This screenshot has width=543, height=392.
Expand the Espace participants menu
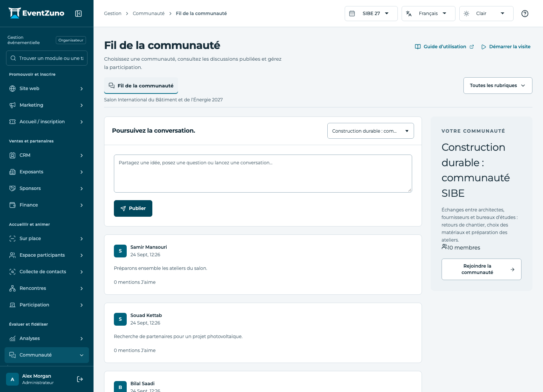pos(47,255)
